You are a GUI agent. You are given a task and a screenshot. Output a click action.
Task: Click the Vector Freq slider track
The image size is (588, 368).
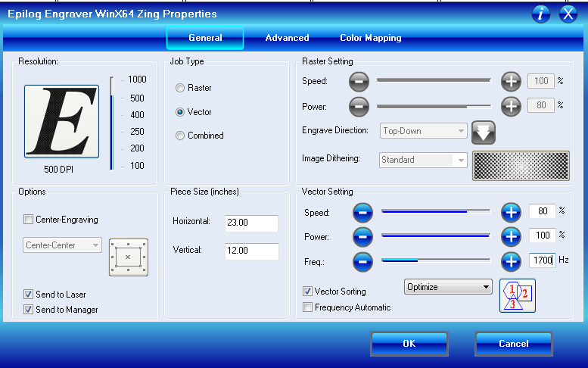pyautogui.click(x=436, y=260)
